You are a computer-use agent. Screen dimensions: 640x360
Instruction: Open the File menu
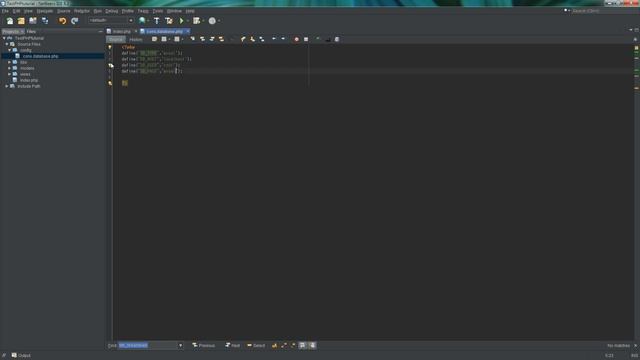tap(5, 11)
